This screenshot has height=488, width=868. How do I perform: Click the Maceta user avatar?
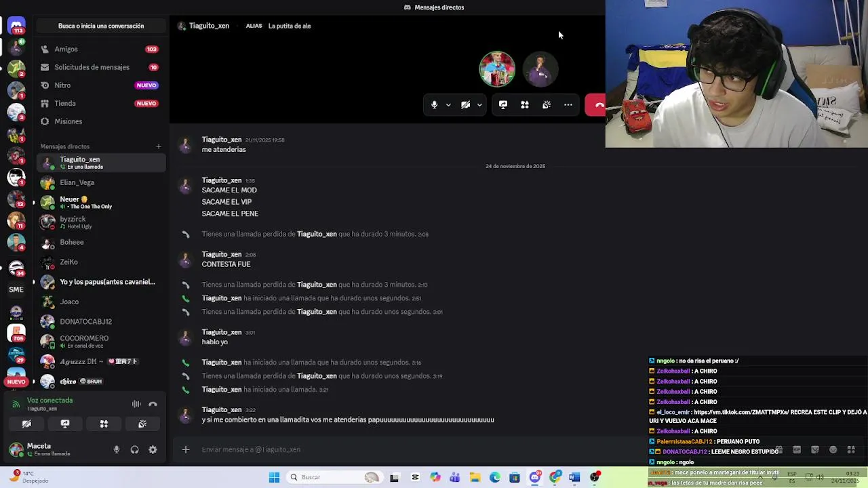(16, 449)
